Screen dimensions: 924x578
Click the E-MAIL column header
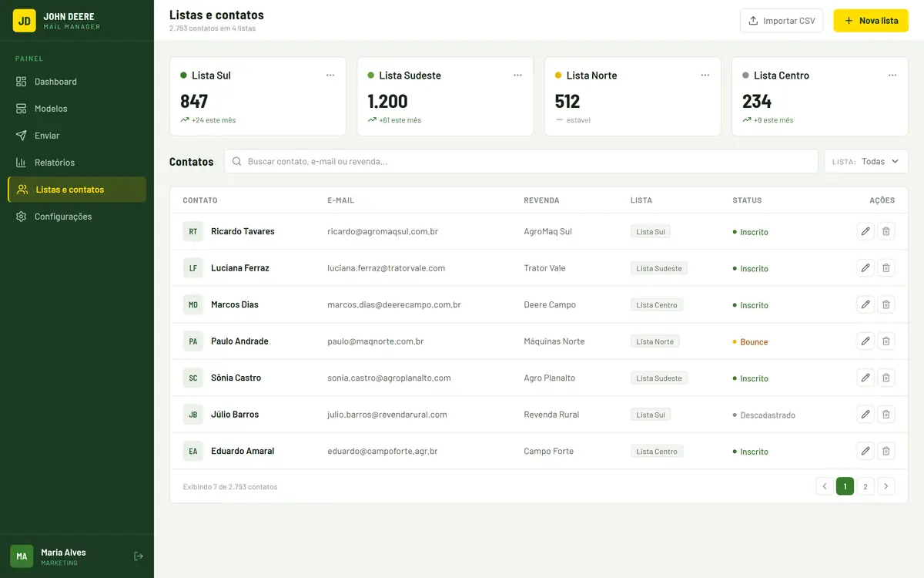tap(340, 200)
